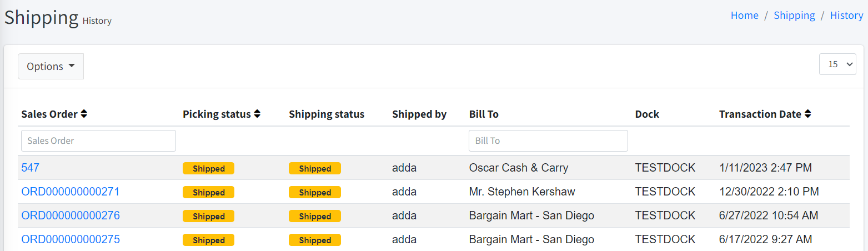Open order ORD000000000271
The image size is (868, 251).
[x=71, y=192]
